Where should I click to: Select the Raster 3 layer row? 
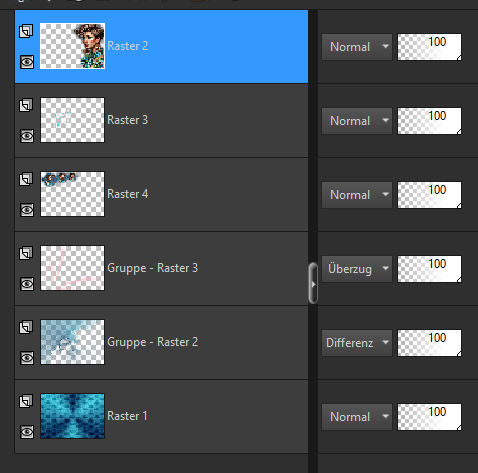pos(161,120)
